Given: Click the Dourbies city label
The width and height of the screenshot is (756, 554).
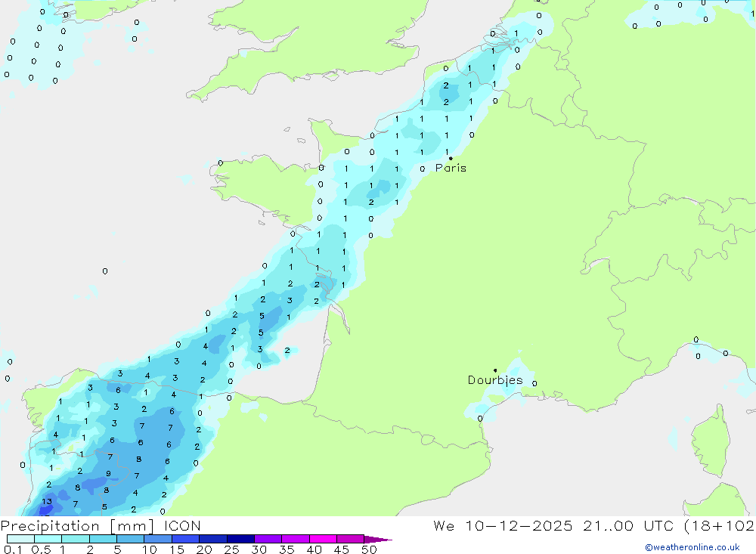Looking at the screenshot, I should tap(495, 380).
